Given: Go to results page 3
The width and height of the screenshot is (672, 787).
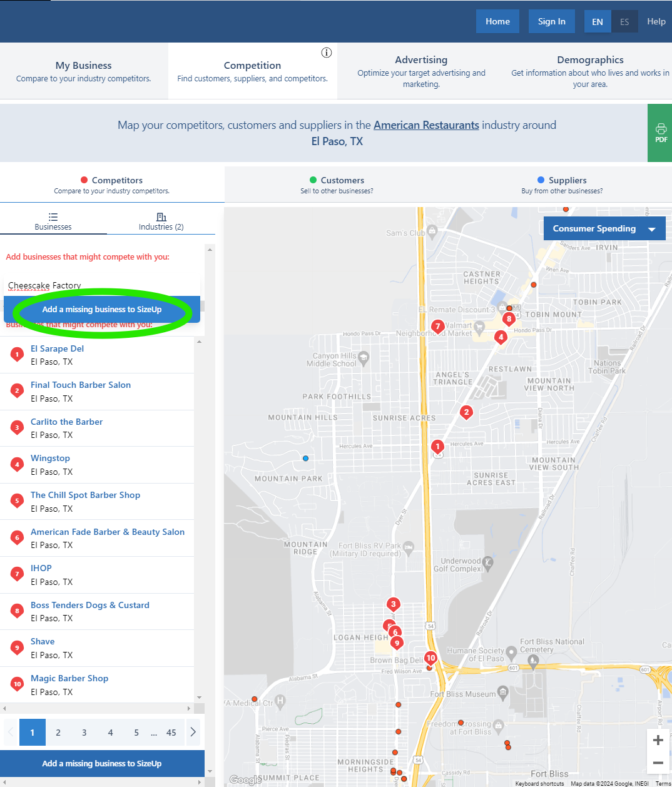Looking at the screenshot, I should click(x=84, y=733).
